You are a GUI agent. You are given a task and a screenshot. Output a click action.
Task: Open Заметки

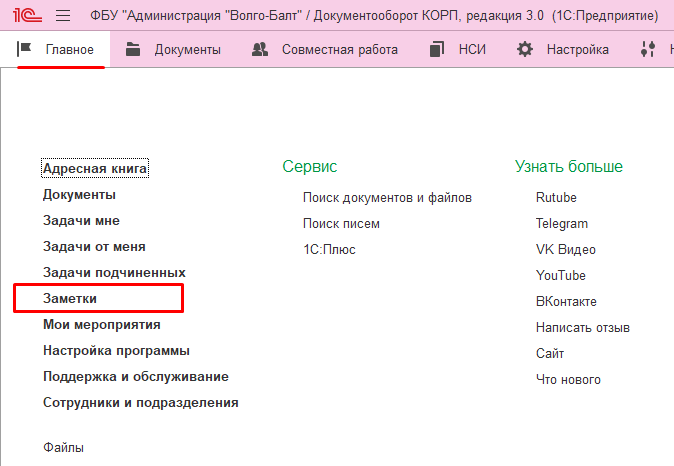70,299
